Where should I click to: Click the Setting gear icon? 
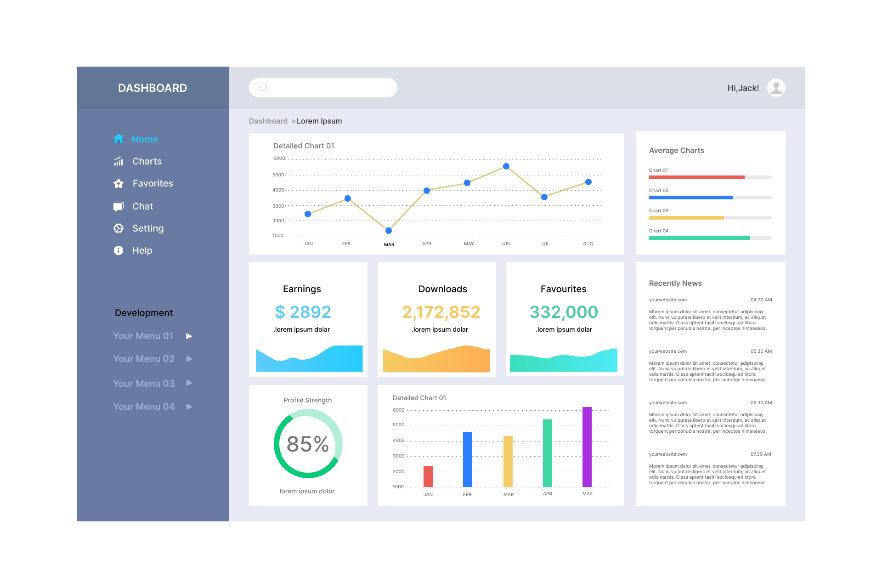click(119, 228)
